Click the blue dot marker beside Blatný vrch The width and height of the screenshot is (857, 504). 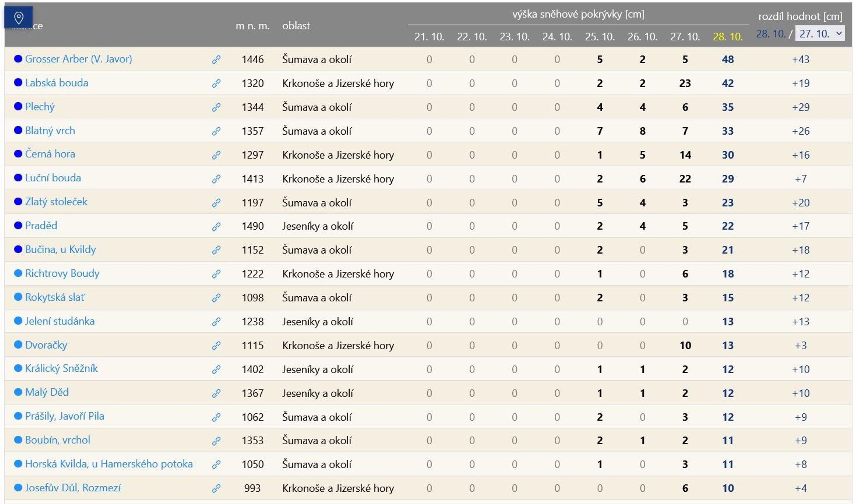point(18,130)
